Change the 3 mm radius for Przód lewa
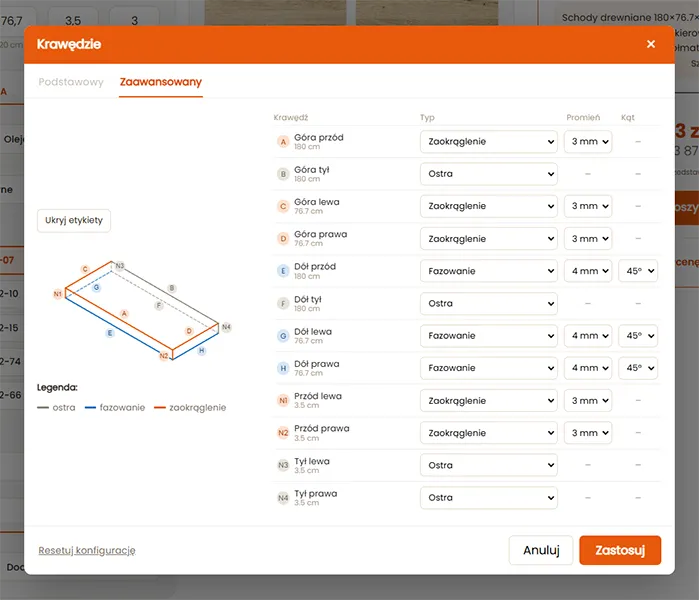The height and width of the screenshot is (600, 699). pos(588,400)
